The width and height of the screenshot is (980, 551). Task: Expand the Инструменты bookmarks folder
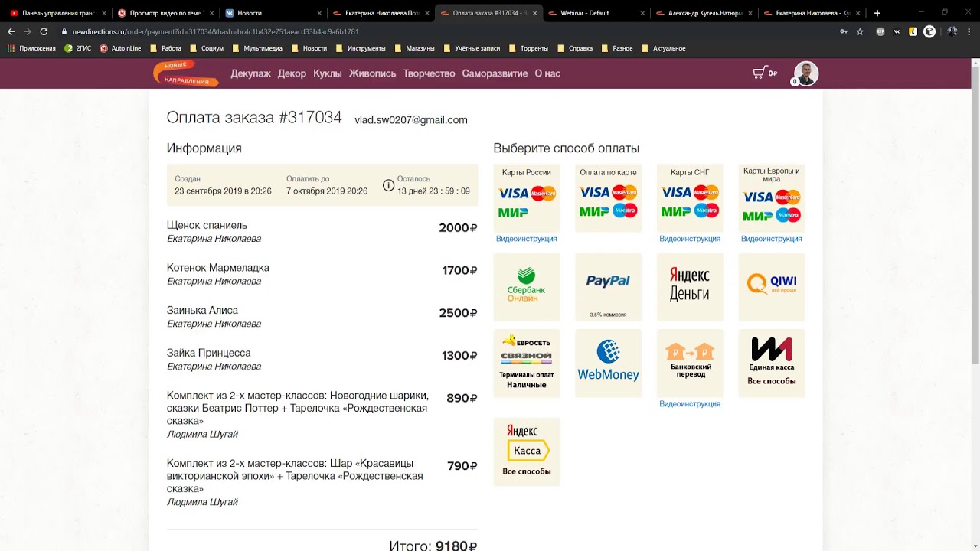tap(360, 48)
